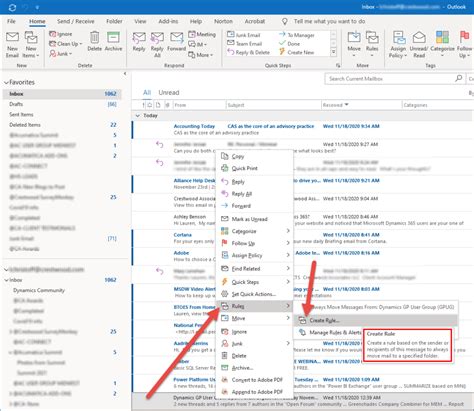Choose Convert to Adobe PDF

coord(255,380)
